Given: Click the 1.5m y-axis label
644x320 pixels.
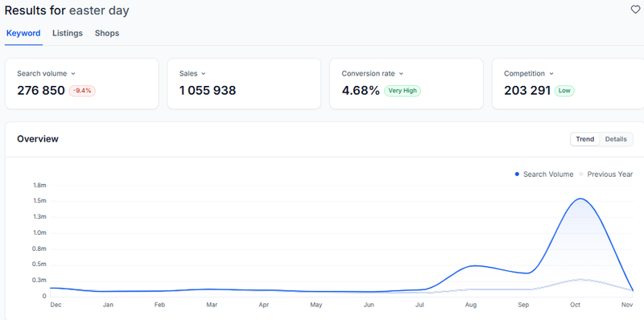Looking at the screenshot, I should [39, 201].
